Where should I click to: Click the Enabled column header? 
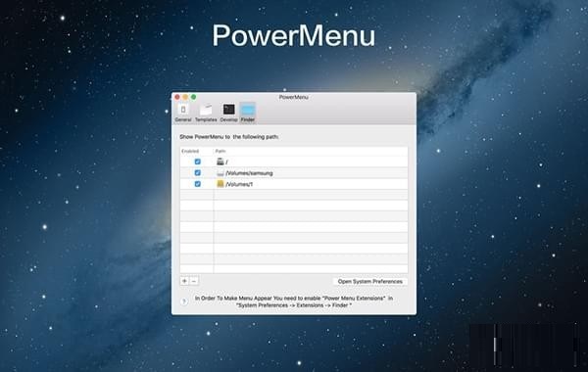coord(190,151)
